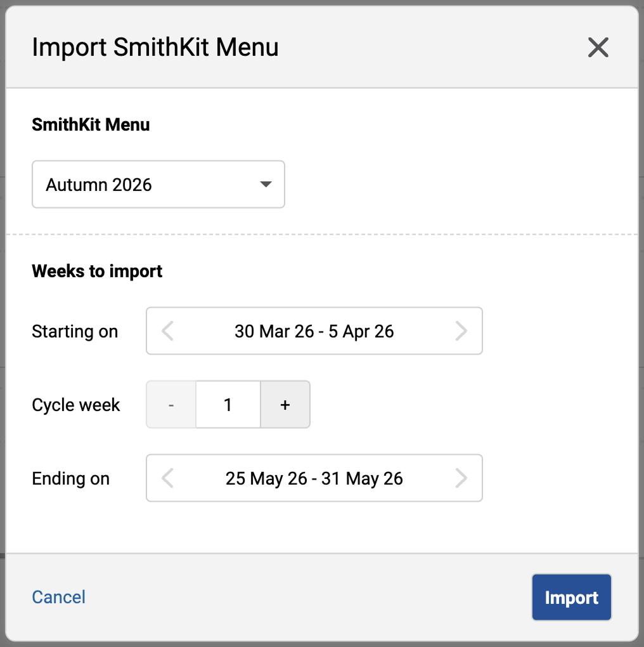Close the Import SmithKit Menu dialog
The image size is (644, 647).
point(598,48)
